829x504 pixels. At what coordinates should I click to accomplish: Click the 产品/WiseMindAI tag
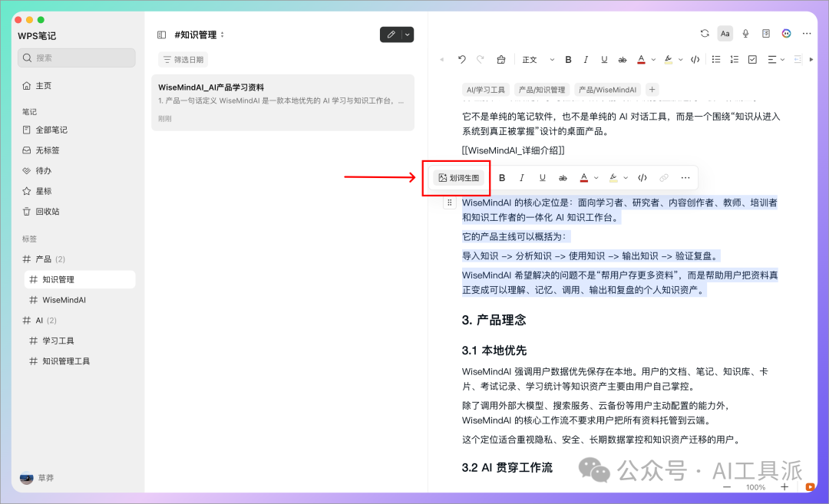[x=607, y=90]
